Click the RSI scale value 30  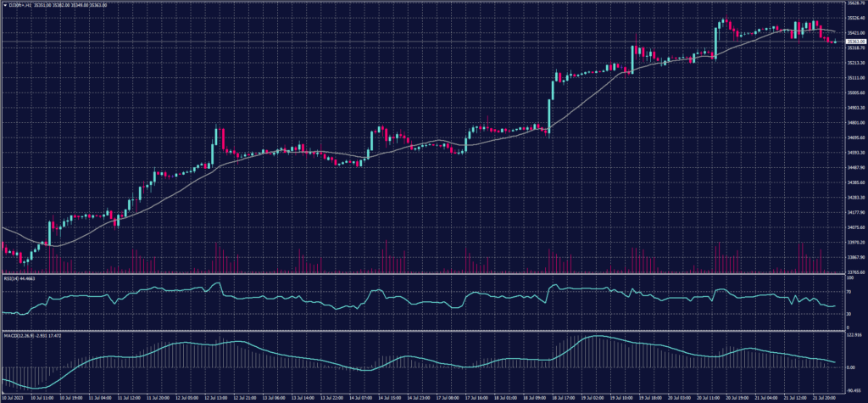point(849,314)
